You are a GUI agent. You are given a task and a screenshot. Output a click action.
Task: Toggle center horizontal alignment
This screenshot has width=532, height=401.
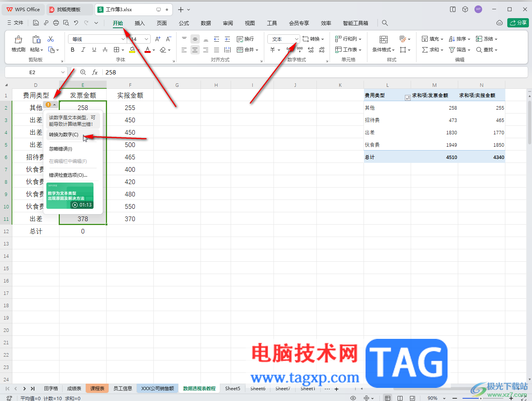point(195,50)
